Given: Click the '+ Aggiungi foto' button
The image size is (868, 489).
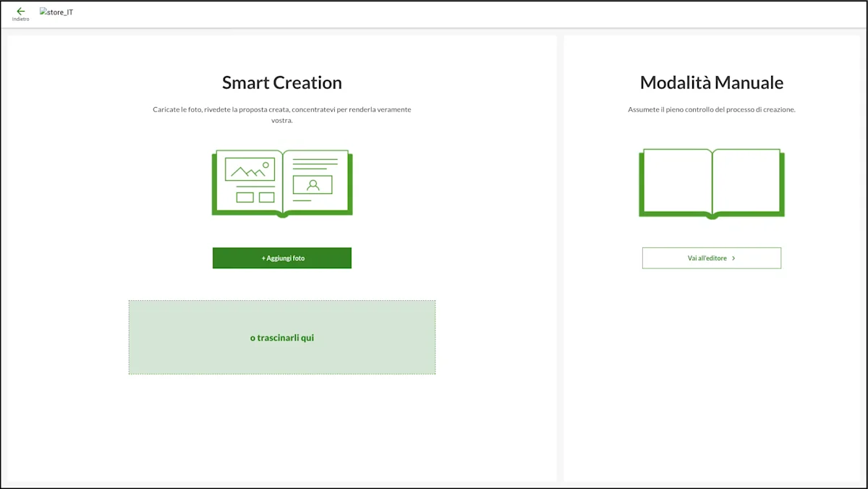Looking at the screenshot, I should point(282,258).
